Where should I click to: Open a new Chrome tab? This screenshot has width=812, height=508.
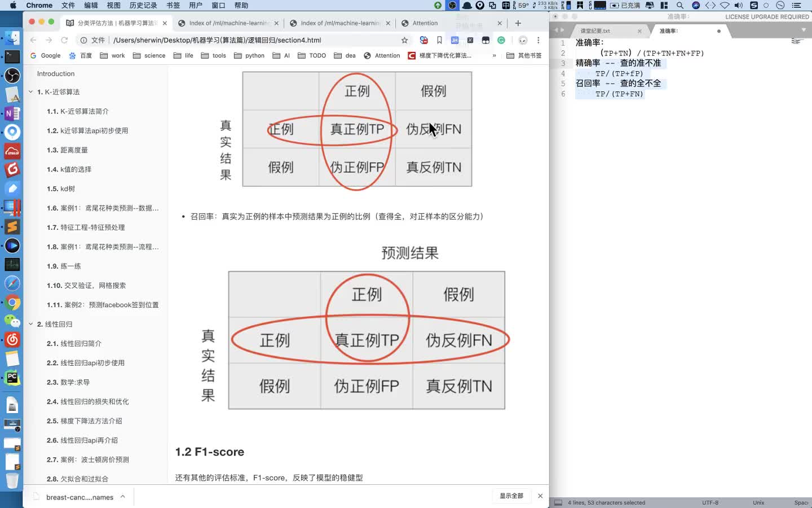[518, 23]
